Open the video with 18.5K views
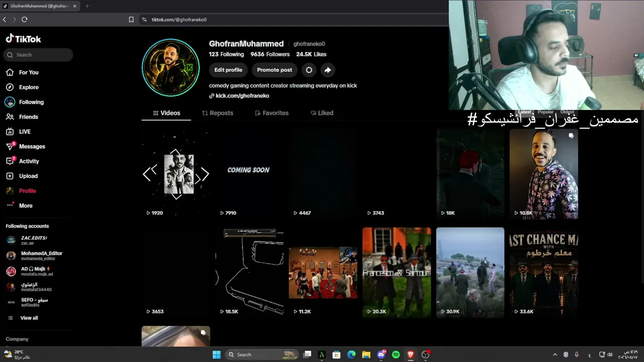Image resolution: width=644 pixels, height=362 pixels. click(249, 273)
